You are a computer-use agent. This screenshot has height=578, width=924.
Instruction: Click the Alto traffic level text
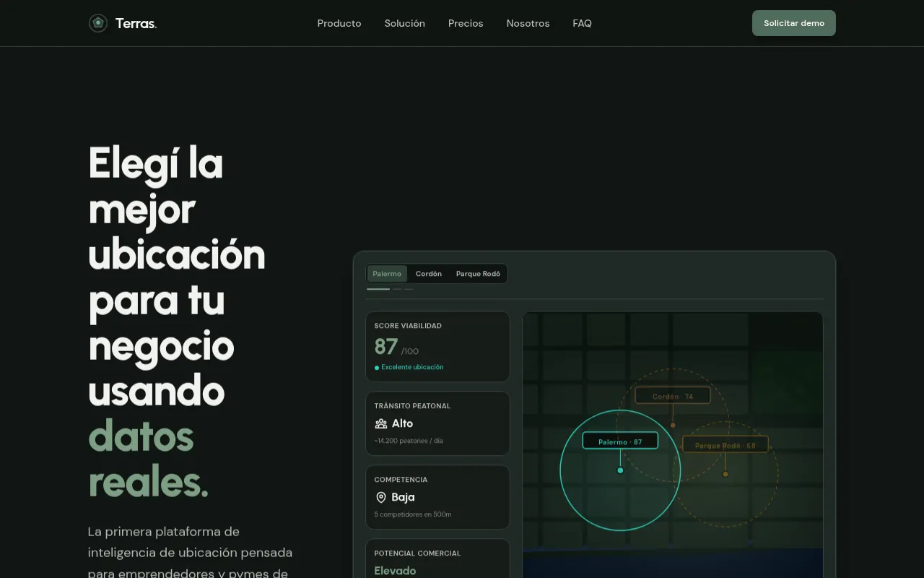click(x=403, y=423)
